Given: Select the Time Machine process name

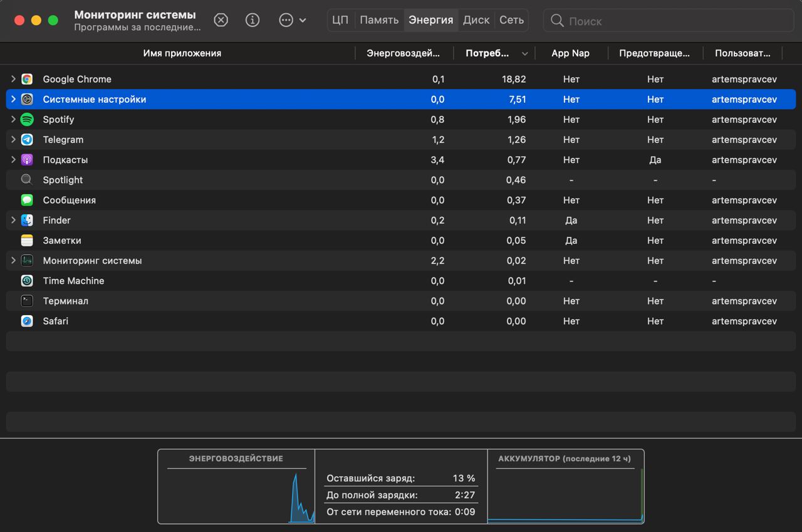Looking at the screenshot, I should (73, 281).
